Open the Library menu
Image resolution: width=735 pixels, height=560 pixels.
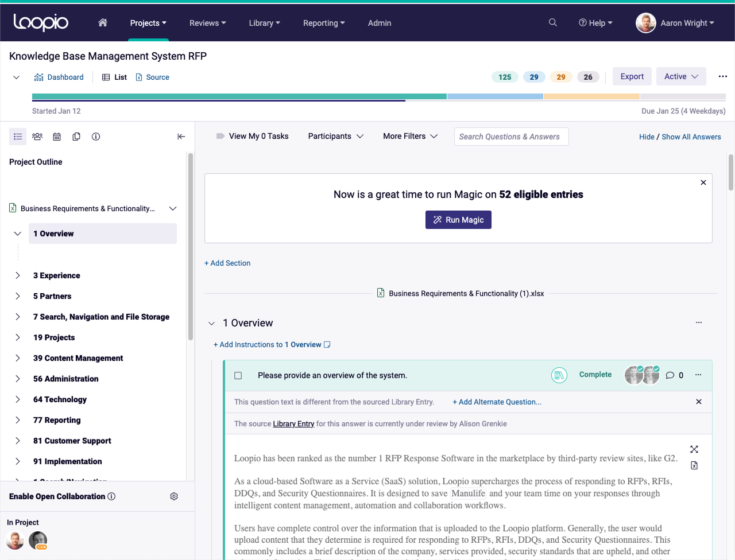[x=265, y=23]
